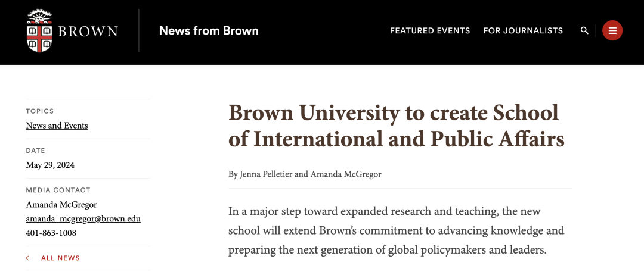Viewport: 644px width, 275px height.
Task: Click Amanda McGregor name under Media Contact
Action: (61, 205)
